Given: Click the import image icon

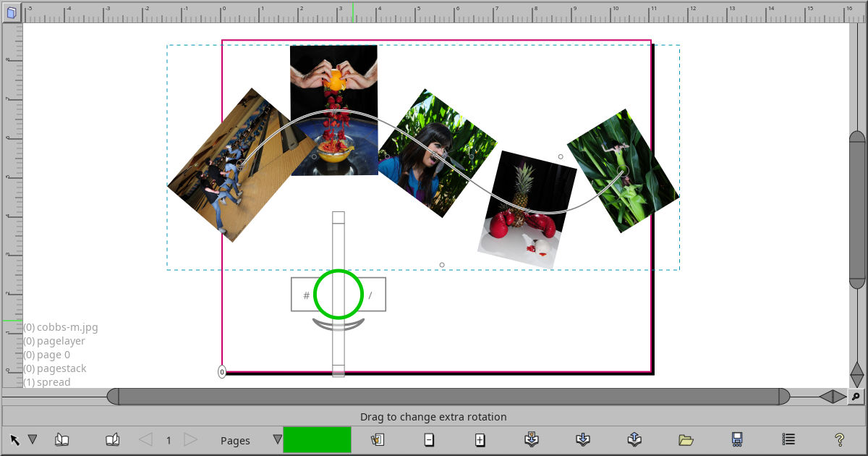Looking at the screenshot, I should tap(530, 439).
